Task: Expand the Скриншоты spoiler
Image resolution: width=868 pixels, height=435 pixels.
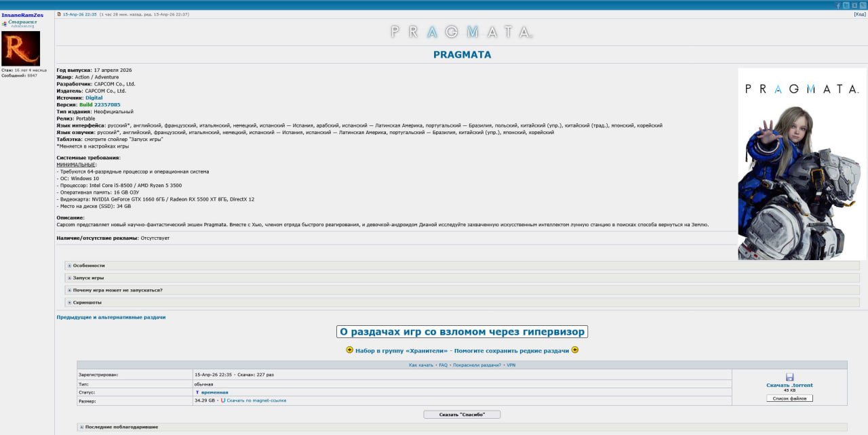Action: click(x=87, y=302)
